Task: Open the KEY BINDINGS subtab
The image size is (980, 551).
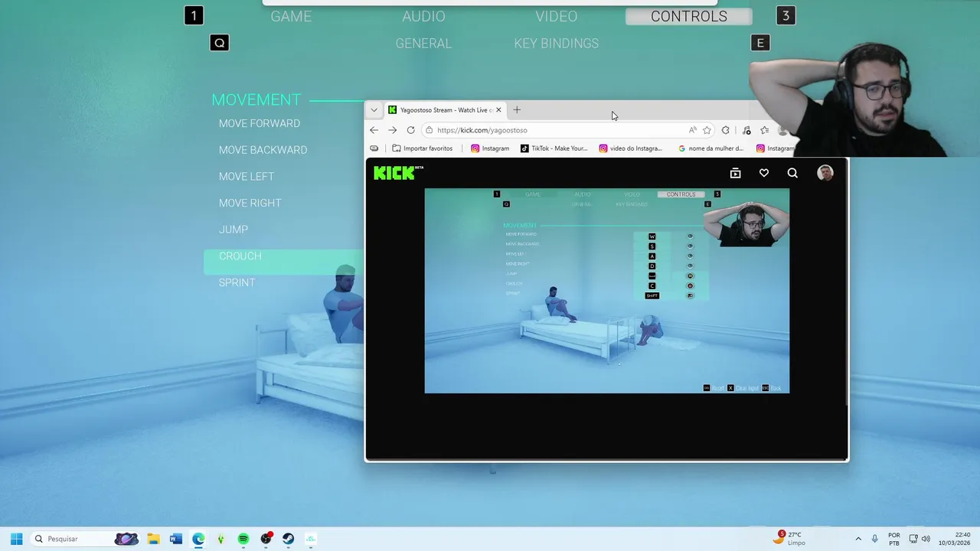Action: [x=557, y=44]
